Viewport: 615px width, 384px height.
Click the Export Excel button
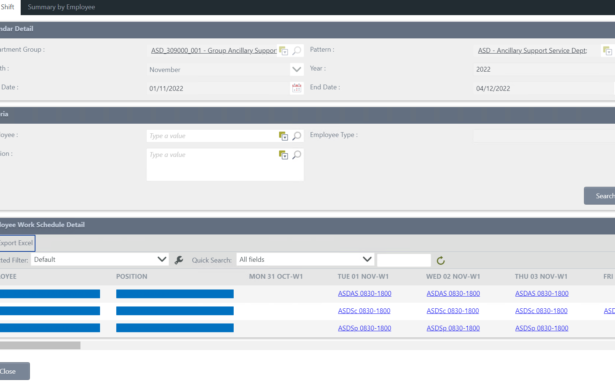click(x=17, y=243)
